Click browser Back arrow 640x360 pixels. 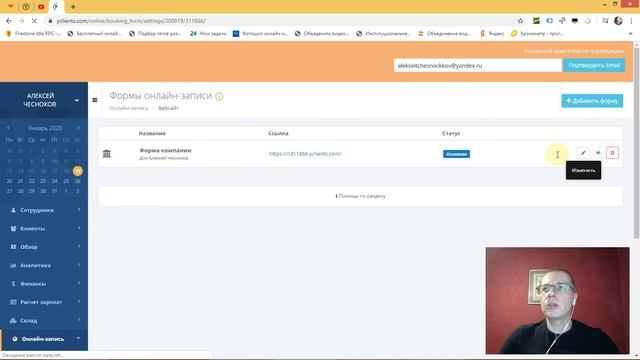click(9, 20)
